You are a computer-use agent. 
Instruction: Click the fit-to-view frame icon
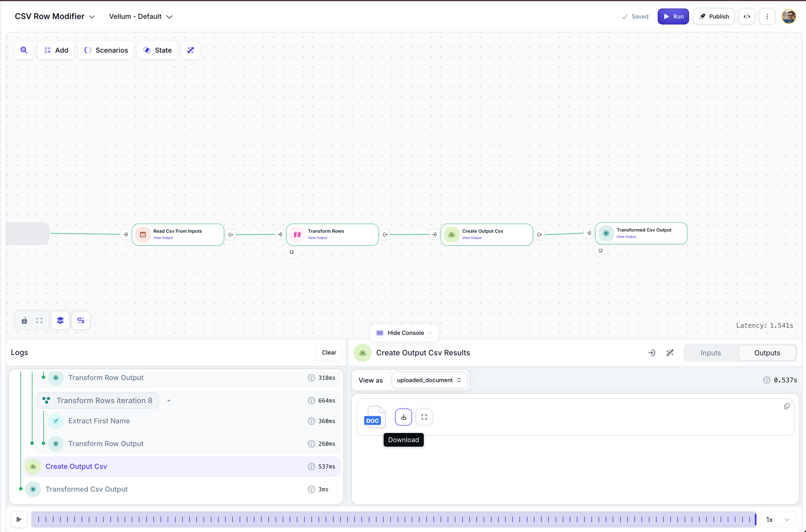click(x=39, y=320)
